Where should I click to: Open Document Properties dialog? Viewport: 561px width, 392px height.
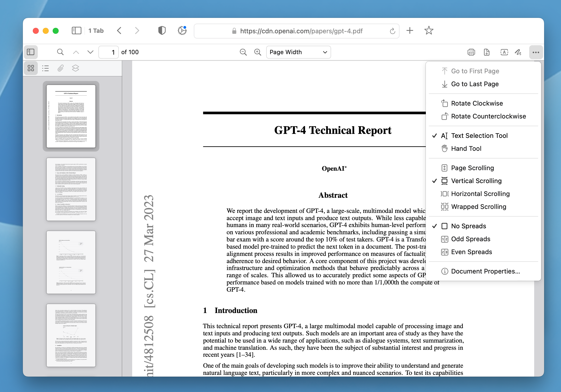[483, 271]
